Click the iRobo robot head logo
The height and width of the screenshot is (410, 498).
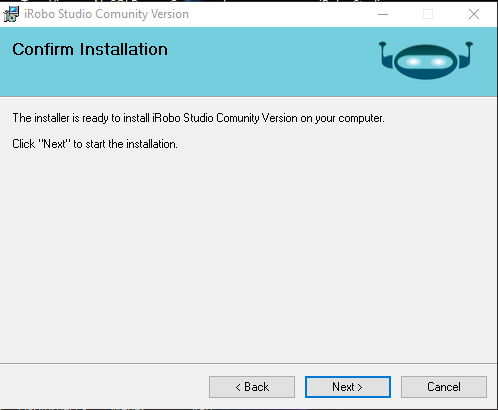point(426,61)
